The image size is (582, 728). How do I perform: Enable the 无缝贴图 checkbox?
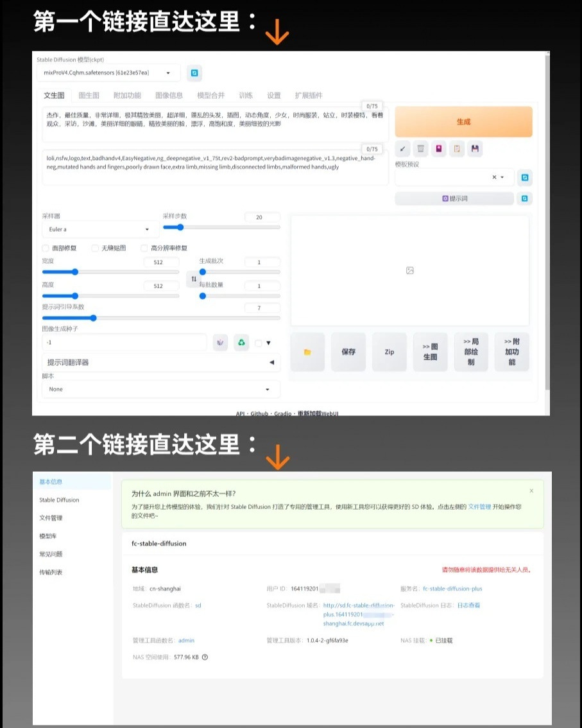pos(95,248)
